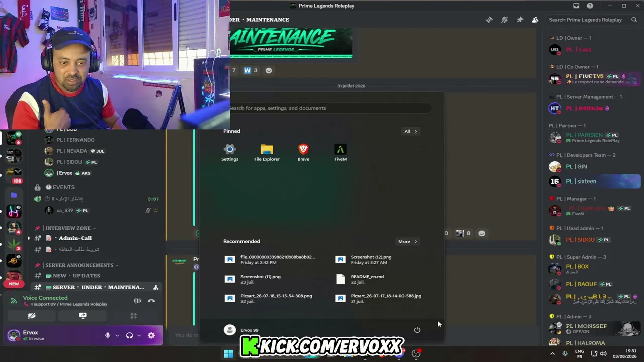This screenshot has width=644, height=362.
Task: Disconnect from voice channel
Action: pyautogui.click(x=151, y=301)
